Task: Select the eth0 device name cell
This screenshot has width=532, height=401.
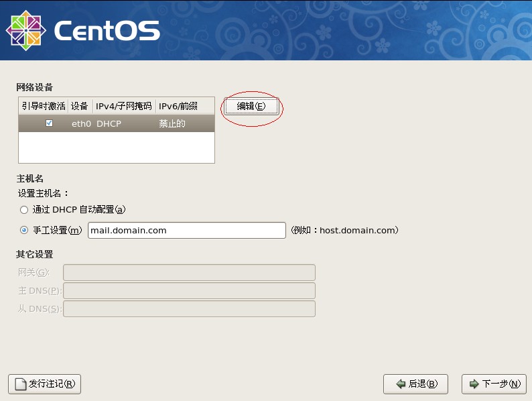Action: pyautogui.click(x=80, y=124)
